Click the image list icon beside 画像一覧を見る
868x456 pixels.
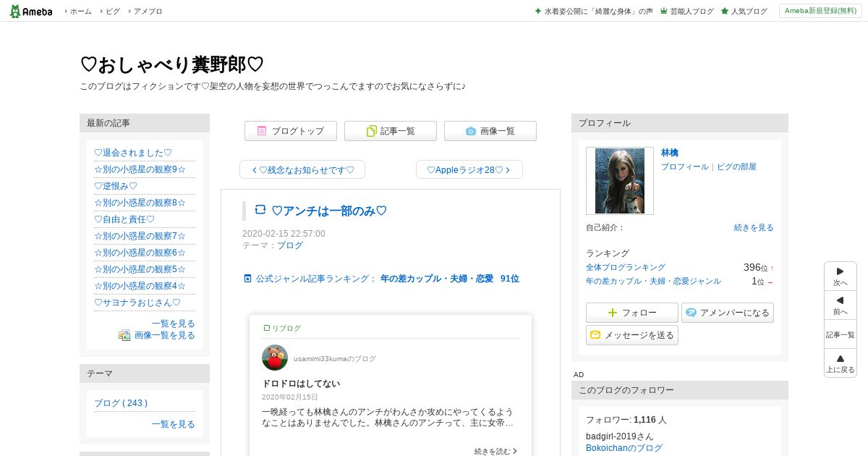coord(124,335)
